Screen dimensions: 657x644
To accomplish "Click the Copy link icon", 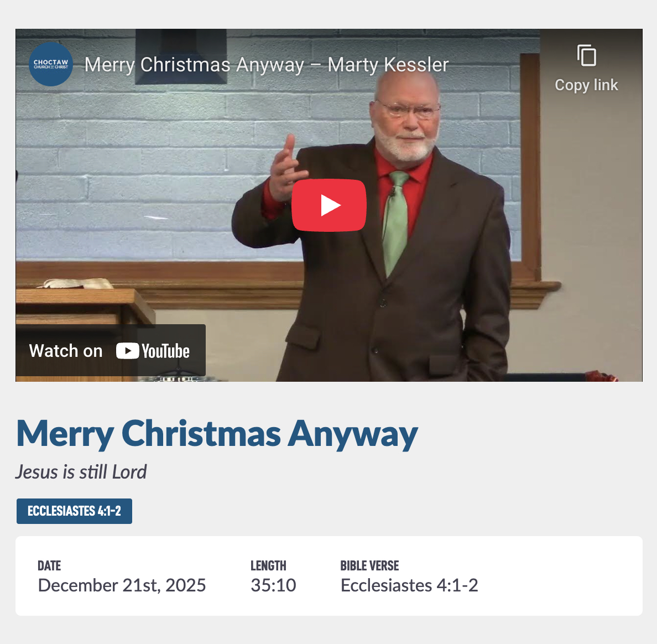I will click(587, 55).
